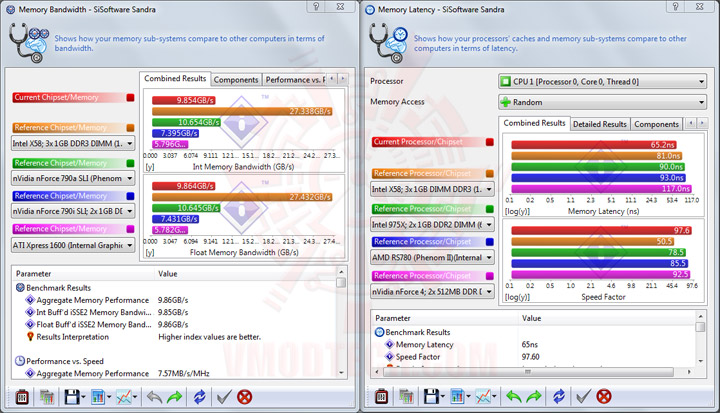Open the nVidia nForce 4 reference dropdown
Viewport: 720px width, 413px height.
click(x=432, y=291)
